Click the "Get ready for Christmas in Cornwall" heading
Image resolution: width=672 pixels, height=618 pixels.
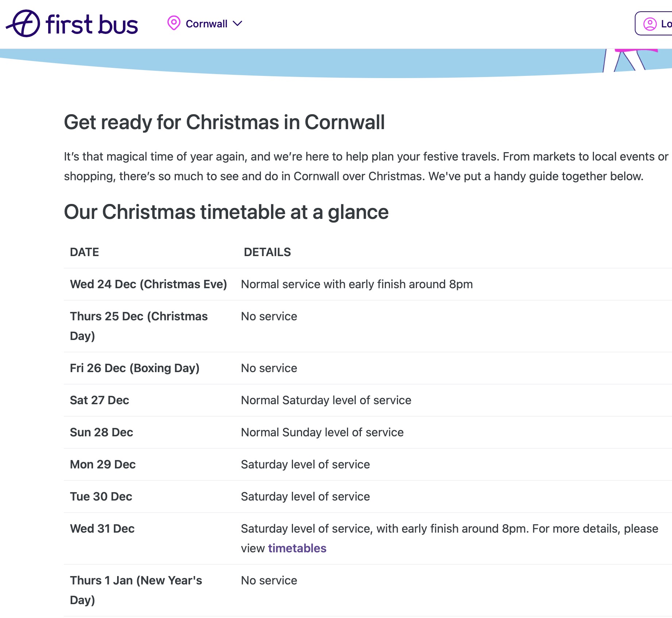(x=224, y=122)
